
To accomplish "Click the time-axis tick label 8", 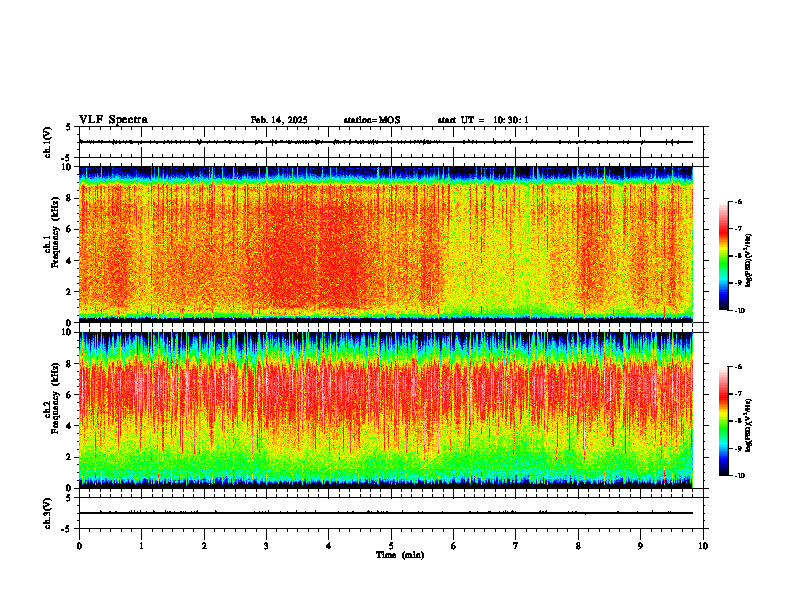I will click(578, 546).
